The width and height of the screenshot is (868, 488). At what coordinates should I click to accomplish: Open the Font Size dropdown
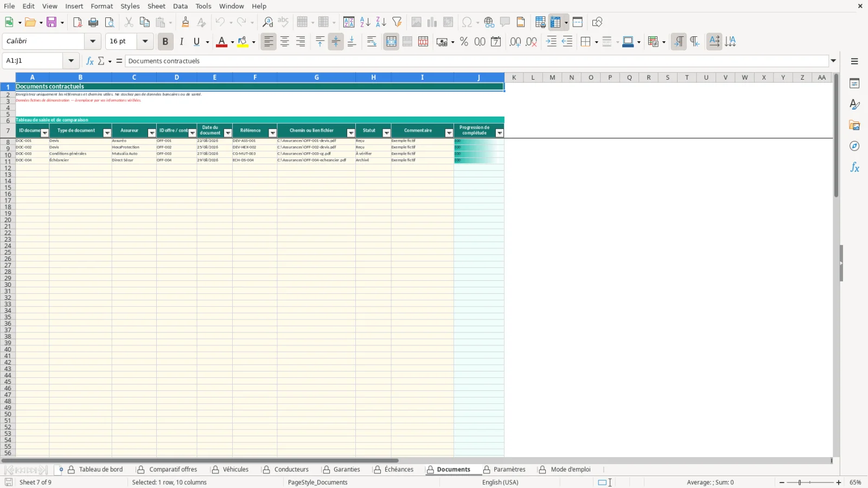pos(145,41)
